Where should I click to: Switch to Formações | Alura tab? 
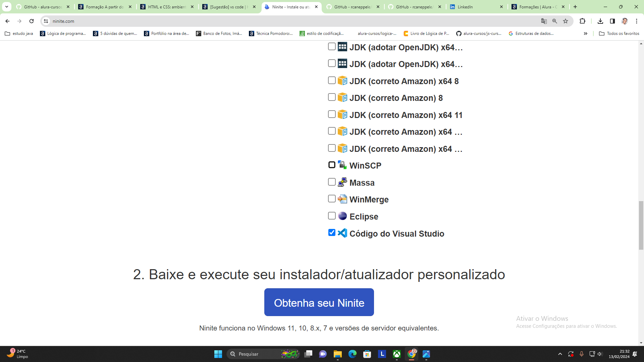coord(538,7)
